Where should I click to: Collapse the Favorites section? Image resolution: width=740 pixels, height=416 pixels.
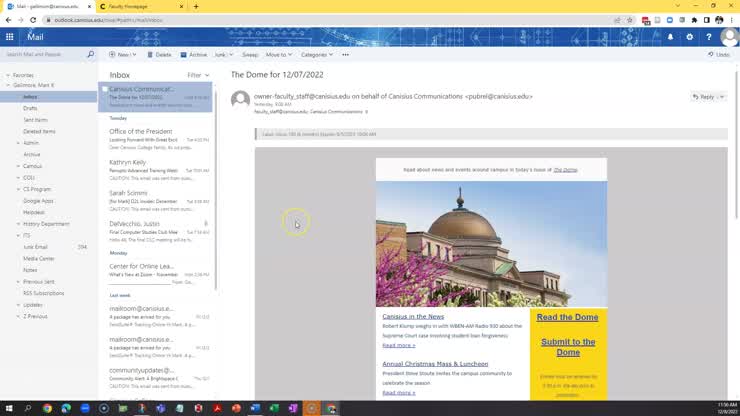(x=8, y=75)
